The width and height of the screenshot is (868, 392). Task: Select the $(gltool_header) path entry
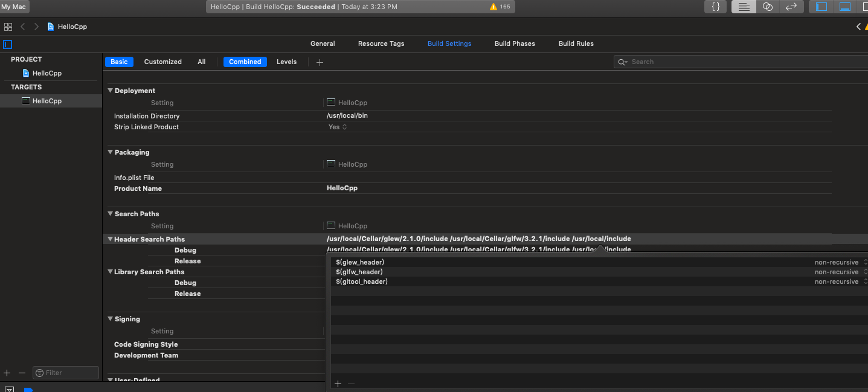pyautogui.click(x=362, y=281)
